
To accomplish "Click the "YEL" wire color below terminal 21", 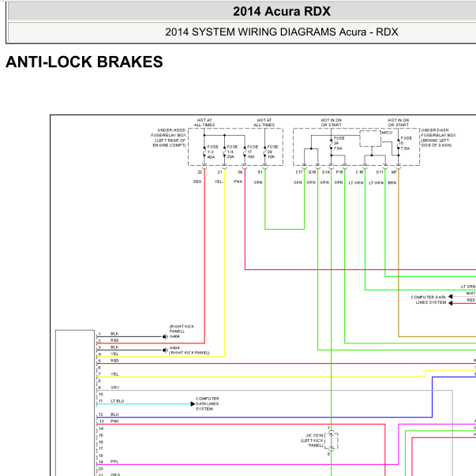I will [219, 182].
